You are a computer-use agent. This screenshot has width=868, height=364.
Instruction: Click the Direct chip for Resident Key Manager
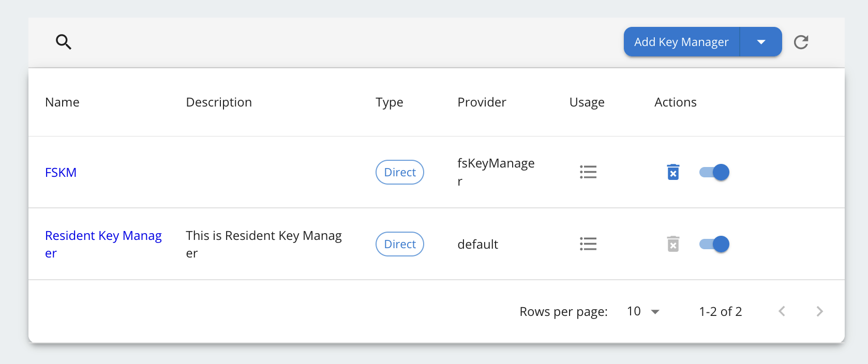pos(400,244)
